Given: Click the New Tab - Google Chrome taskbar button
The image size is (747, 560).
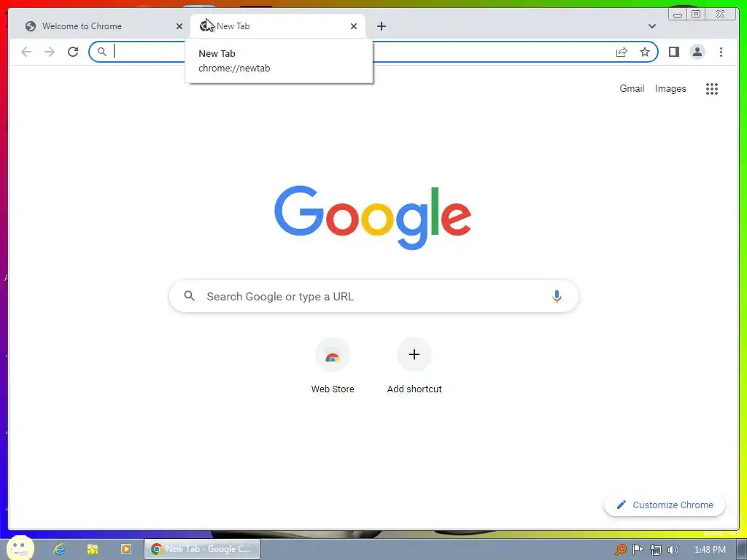Looking at the screenshot, I should [203, 549].
